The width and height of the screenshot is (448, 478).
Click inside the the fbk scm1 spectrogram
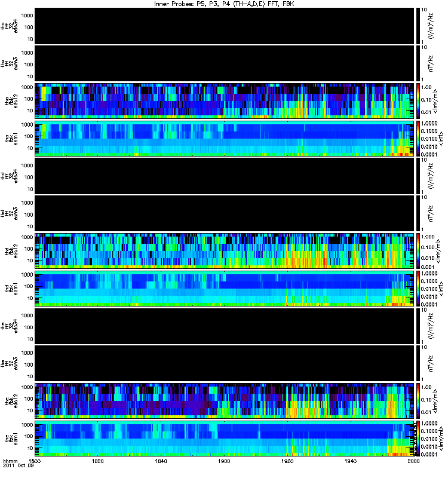tap(225, 439)
